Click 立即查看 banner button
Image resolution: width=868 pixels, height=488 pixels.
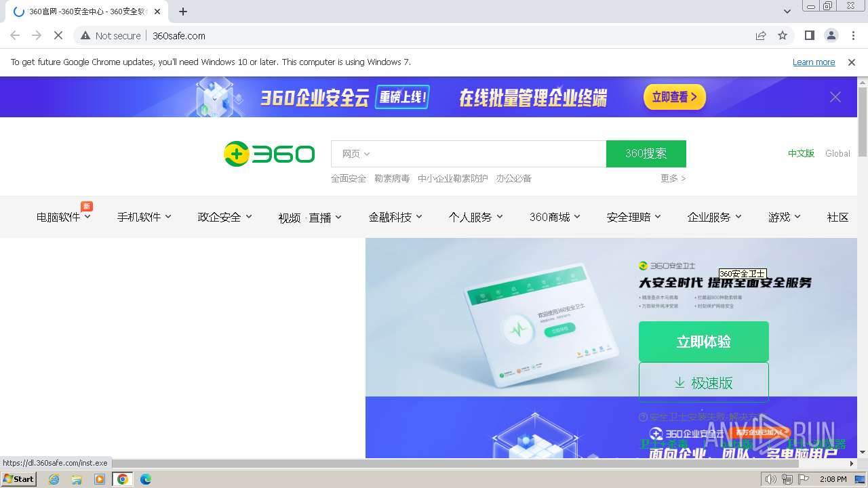click(x=675, y=97)
